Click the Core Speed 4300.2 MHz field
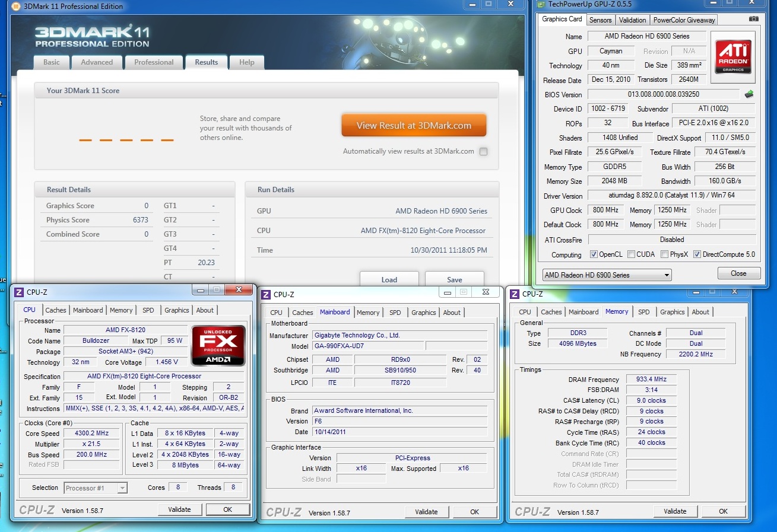Screen dimensions: 777x532 92,434
